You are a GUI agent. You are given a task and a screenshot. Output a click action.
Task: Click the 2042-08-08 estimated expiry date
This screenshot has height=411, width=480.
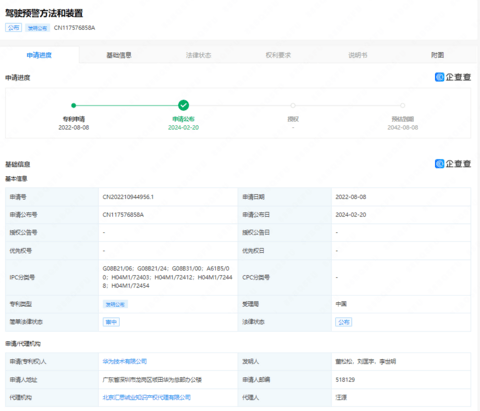coord(403,127)
